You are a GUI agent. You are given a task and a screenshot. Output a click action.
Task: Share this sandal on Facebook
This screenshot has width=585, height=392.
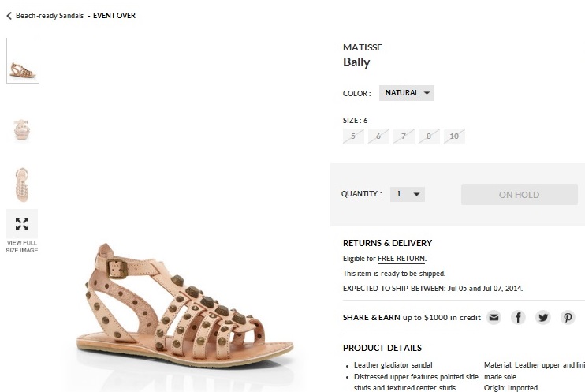point(518,317)
